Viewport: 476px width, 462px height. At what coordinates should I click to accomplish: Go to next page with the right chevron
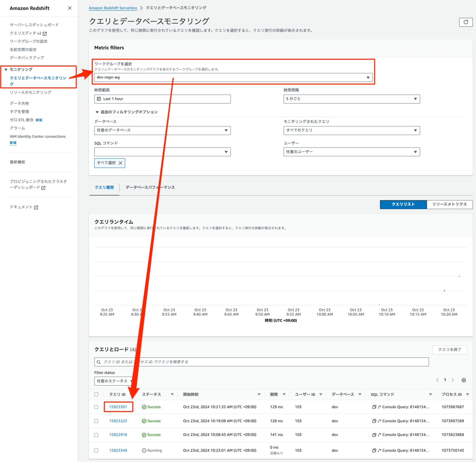coord(453,380)
